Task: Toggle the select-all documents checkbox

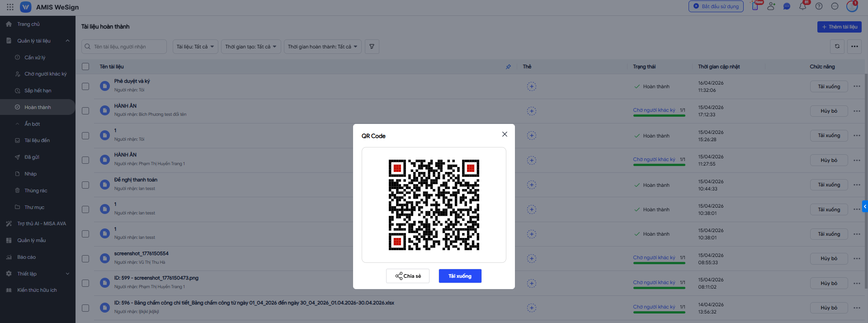Action: point(85,66)
